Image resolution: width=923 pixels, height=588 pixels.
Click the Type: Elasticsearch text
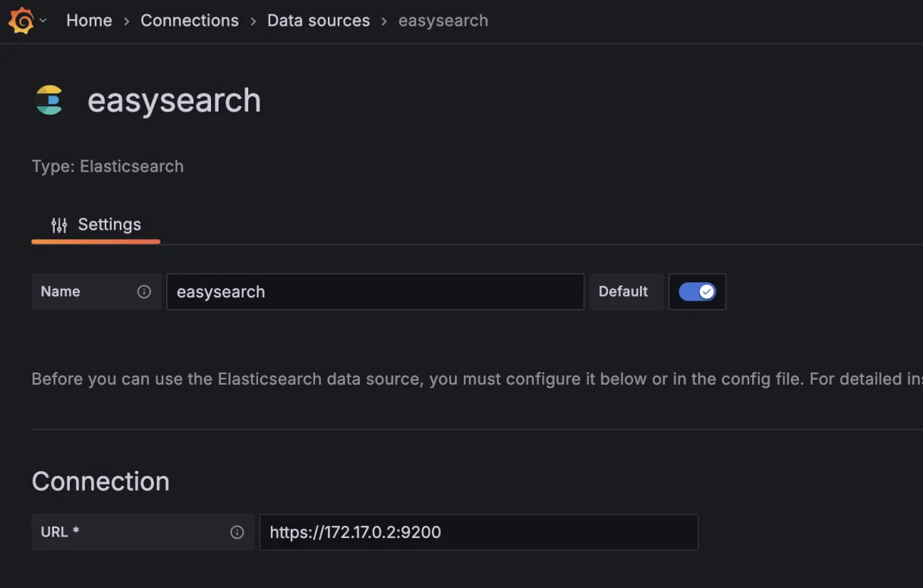tap(108, 166)
